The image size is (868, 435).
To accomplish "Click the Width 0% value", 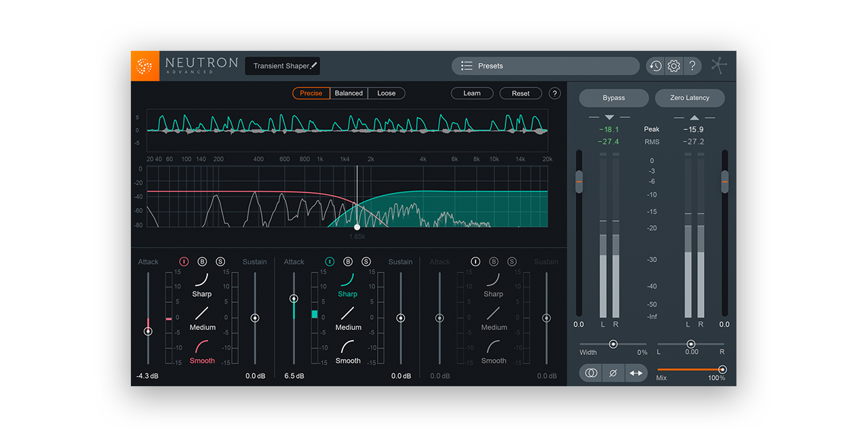I will click(642, 352).
